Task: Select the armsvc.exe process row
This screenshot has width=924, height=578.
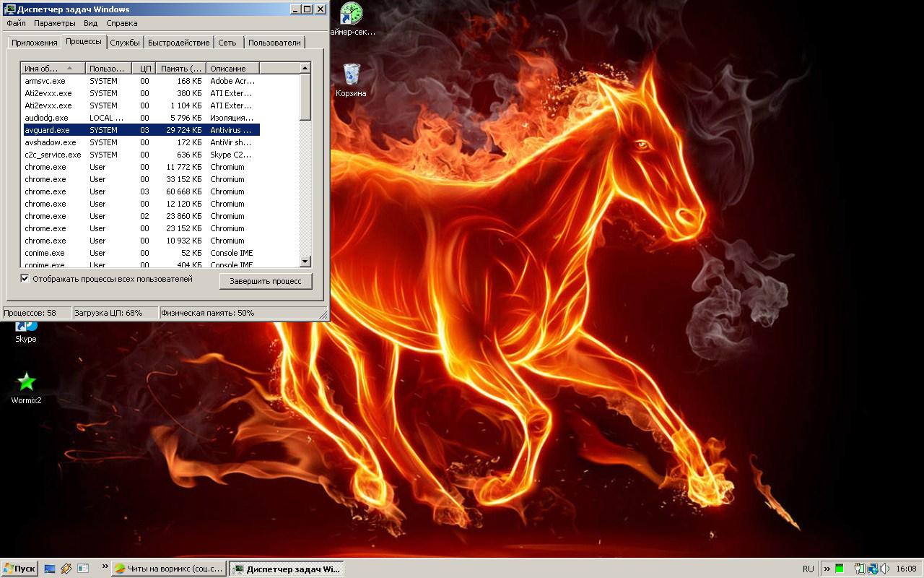Action: pyautogui.click(x=140, y=81)
